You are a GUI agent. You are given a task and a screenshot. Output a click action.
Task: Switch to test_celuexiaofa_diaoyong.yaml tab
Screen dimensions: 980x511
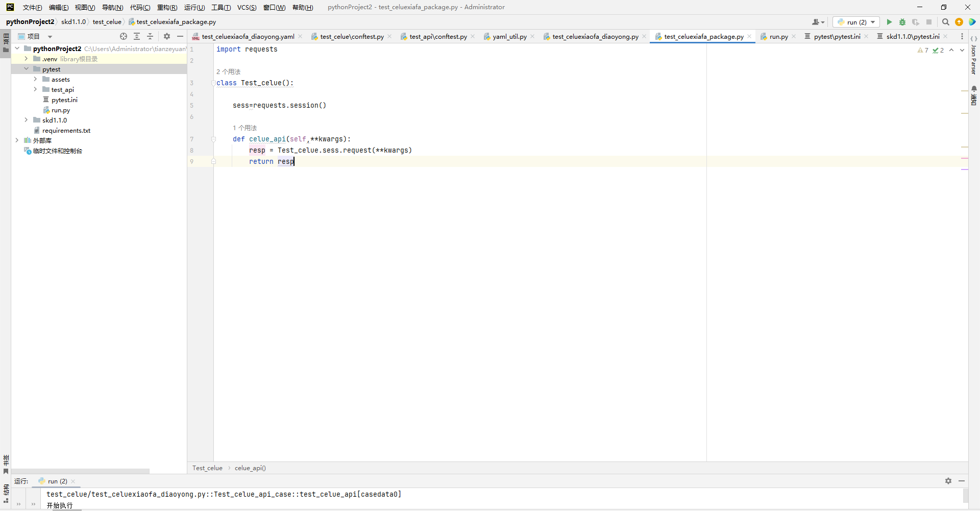[x=248, y=36]
